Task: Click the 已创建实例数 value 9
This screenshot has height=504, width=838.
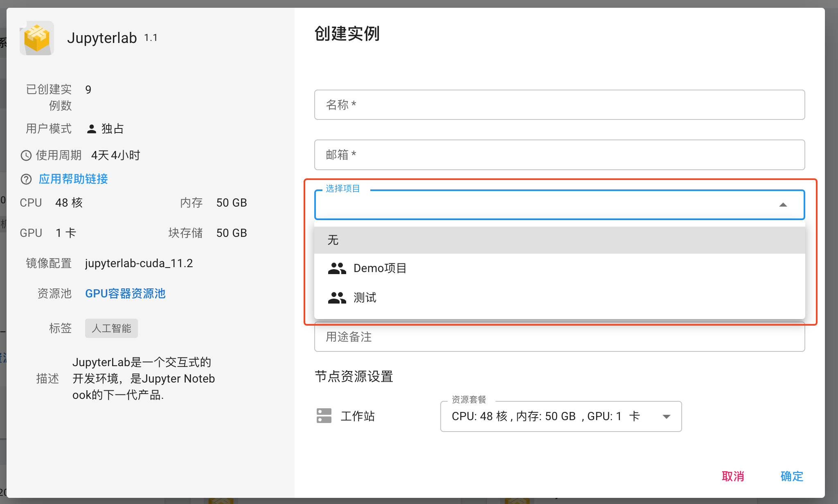Action: 88,90
